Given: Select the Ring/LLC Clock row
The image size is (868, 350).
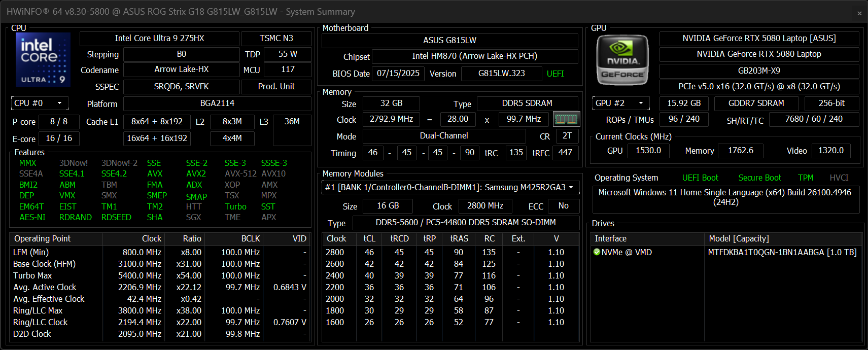Looking at the screenshot, I should 160,323.
